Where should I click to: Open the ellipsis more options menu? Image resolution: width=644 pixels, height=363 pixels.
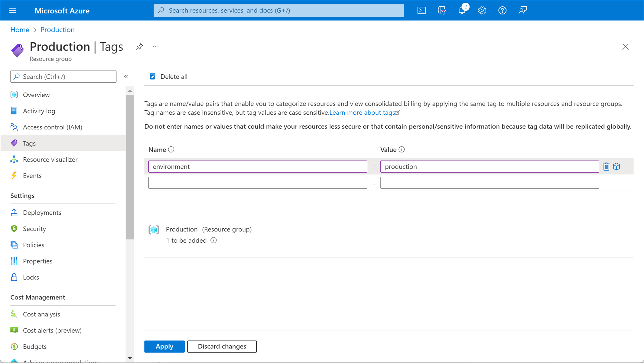point(156,47)
